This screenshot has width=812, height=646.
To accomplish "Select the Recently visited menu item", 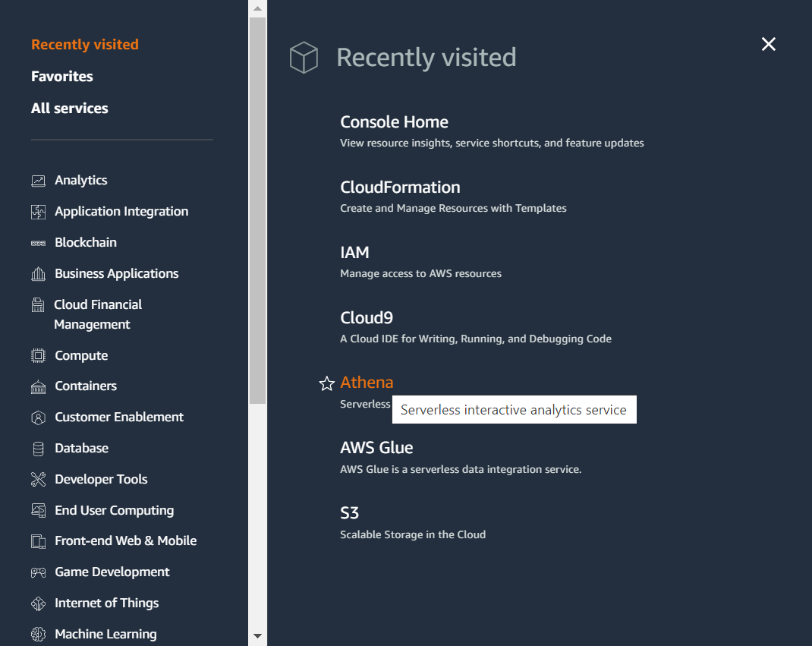I will tap(84, 44).
